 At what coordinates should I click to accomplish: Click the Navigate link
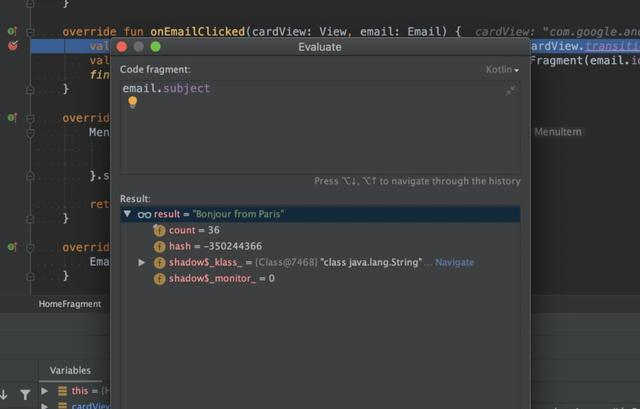point(454,262)
